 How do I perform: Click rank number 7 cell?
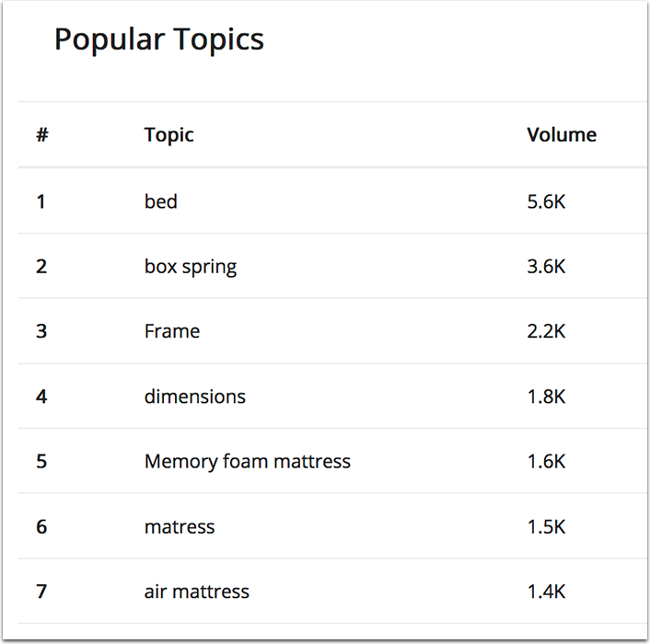(x=41, y=592)
